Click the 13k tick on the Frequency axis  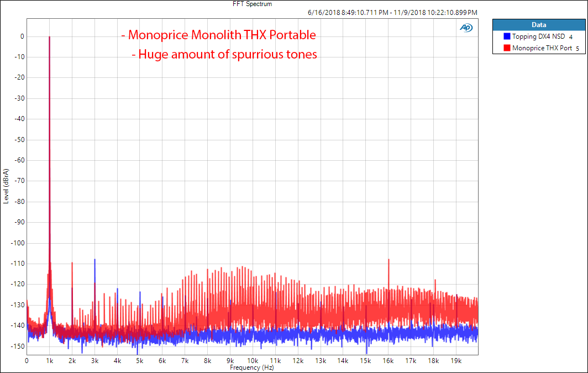[x=321, y=361]
